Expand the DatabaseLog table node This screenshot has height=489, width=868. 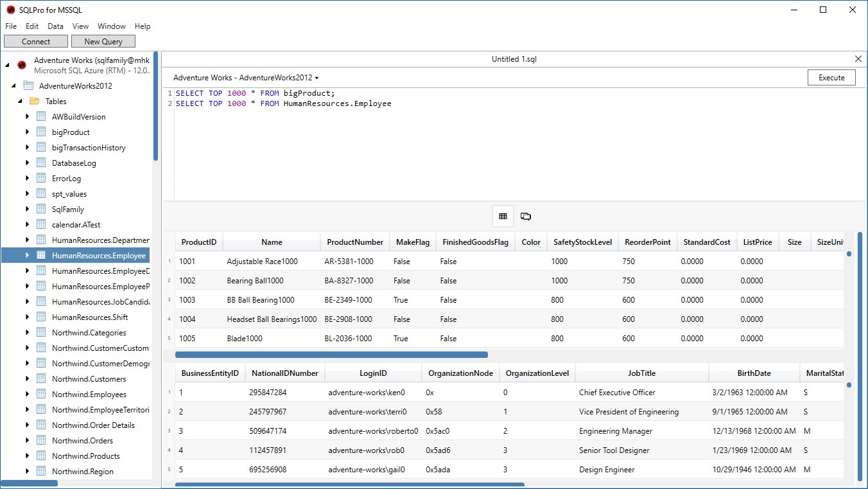(x=27, y=163)
